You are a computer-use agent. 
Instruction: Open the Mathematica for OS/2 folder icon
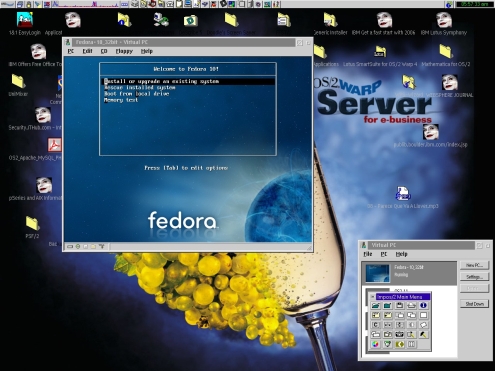446,52
